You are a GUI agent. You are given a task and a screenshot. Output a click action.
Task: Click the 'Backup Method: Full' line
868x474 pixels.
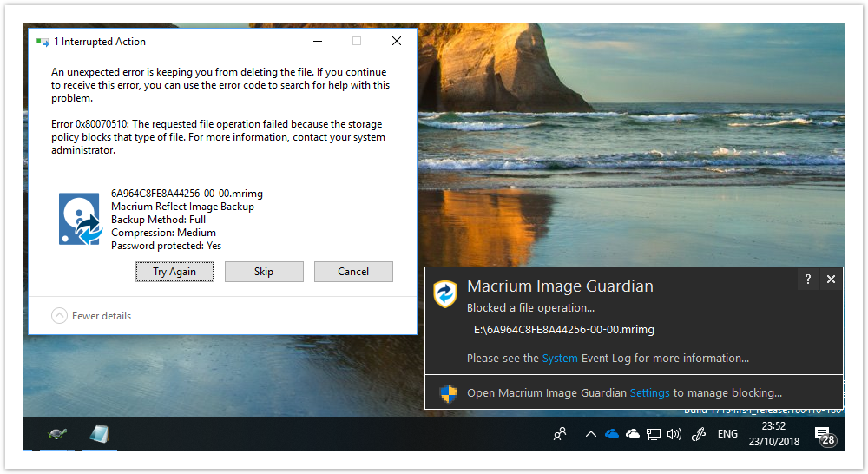click(x=158, y=220)
